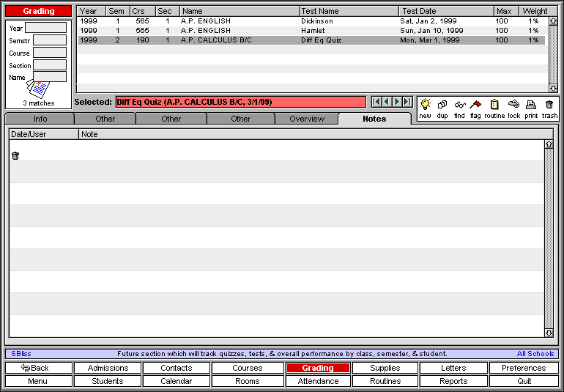Select the Hamlet test row
Image resolution: width=564 pixels, height=392 pixels.
tap(311, 31)
